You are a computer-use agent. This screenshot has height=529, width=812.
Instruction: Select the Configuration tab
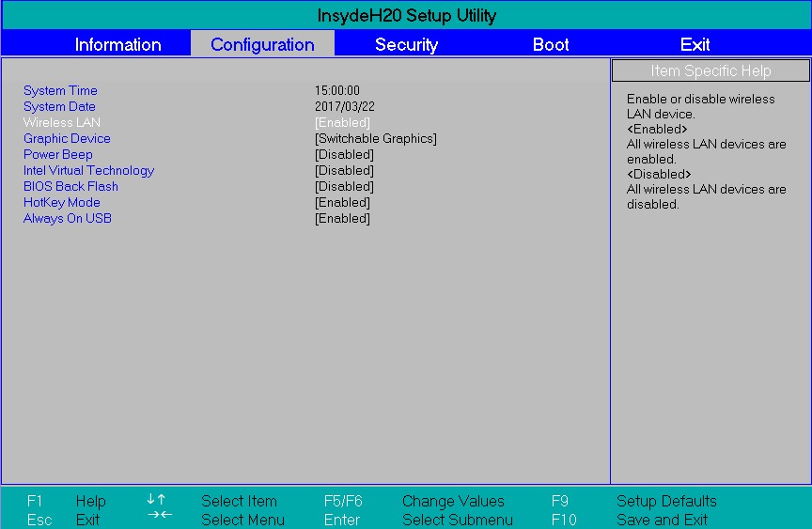(262, 44)
